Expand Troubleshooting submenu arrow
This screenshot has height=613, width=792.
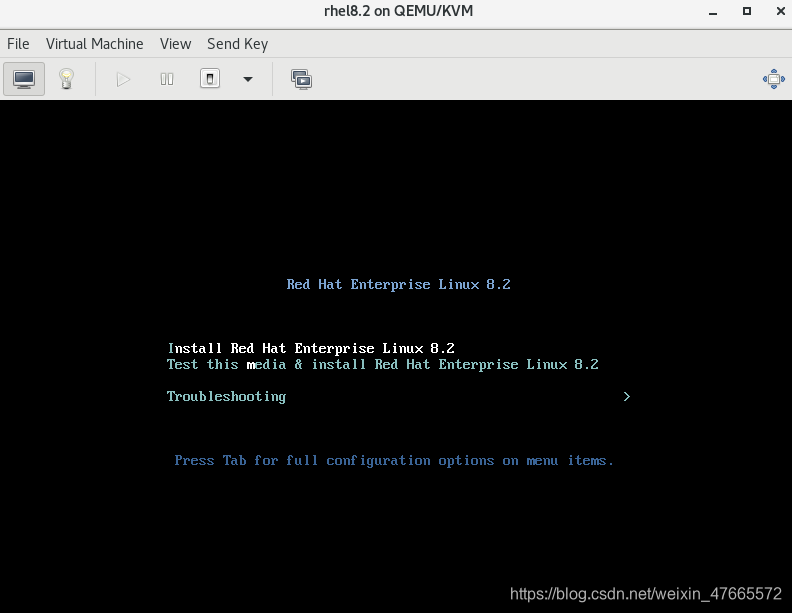(x=627, y=396)
